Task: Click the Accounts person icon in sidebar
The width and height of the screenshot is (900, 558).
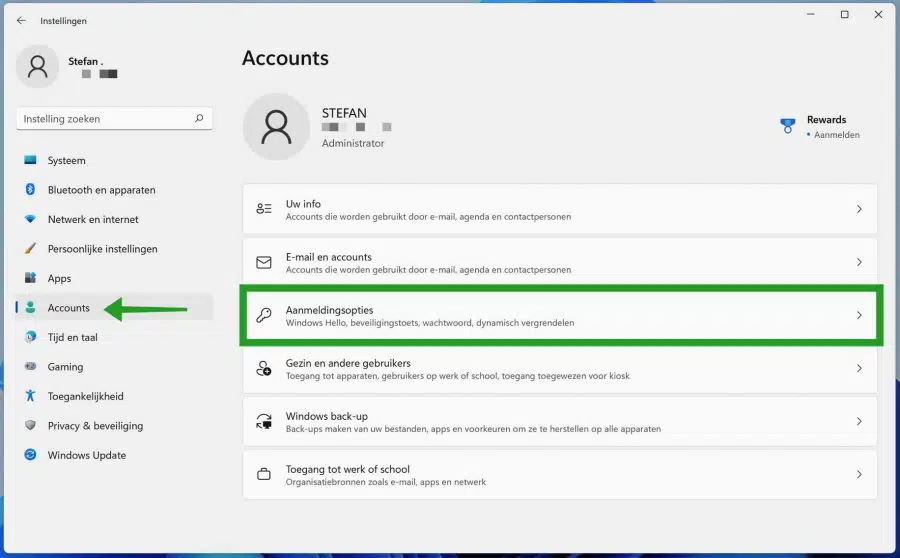Action: tap(30, 308)
